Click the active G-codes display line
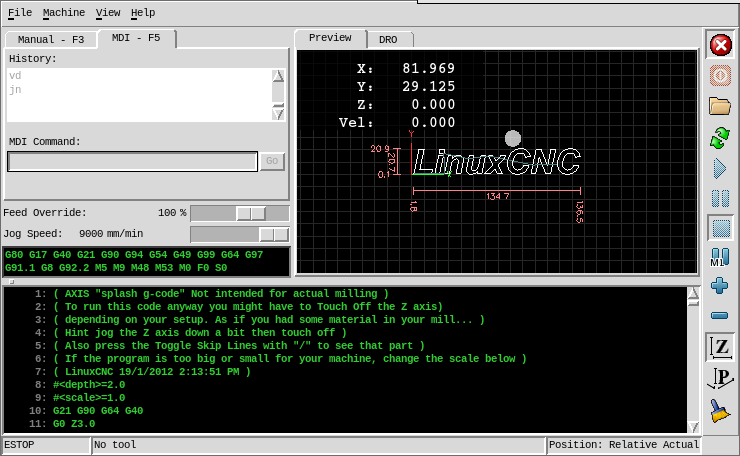 [x=146, y=262]
